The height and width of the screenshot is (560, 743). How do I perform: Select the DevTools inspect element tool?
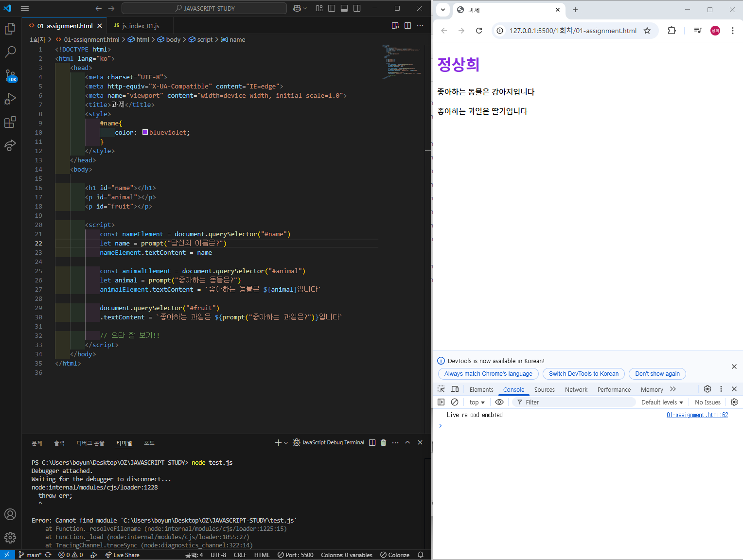coord(441,389)
